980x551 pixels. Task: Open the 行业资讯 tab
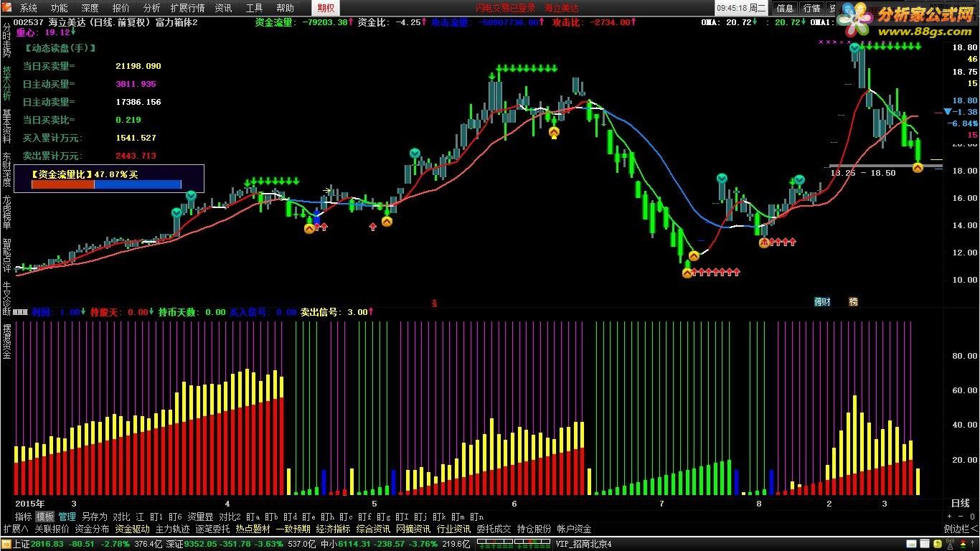click(x=454, y=529)
